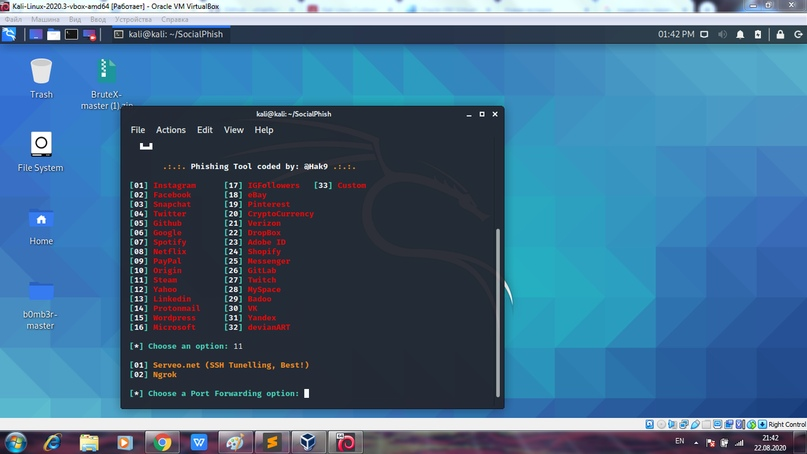807x454 pixels.
Task: Click the 01:42 PM panel clock
Action: pos(676,34)
